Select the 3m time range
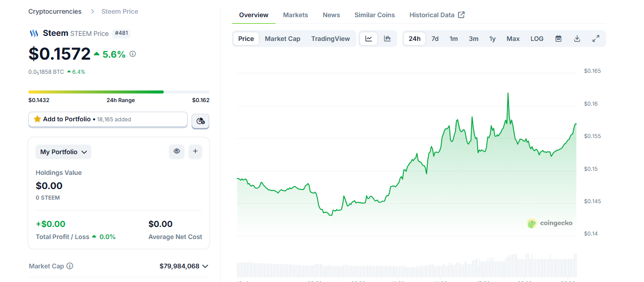Viewport: 644px width, 282px height. coord(474,38)
